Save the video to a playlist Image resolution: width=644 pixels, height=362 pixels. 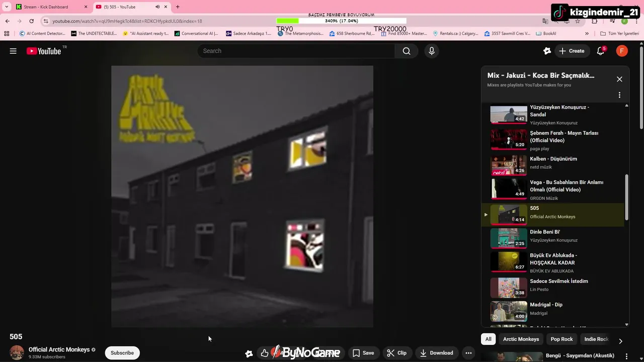(x=363, y=353)
